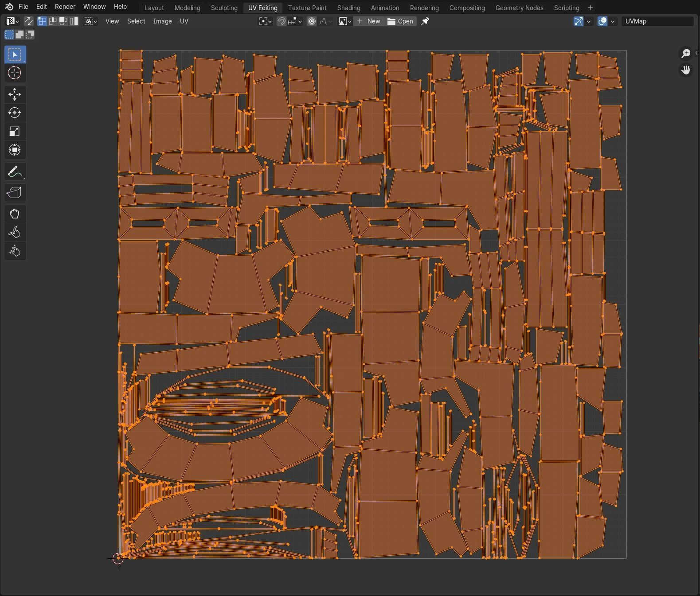Open the UV editor Select menu
Screen dimensions: 700x596
point(136,21)
